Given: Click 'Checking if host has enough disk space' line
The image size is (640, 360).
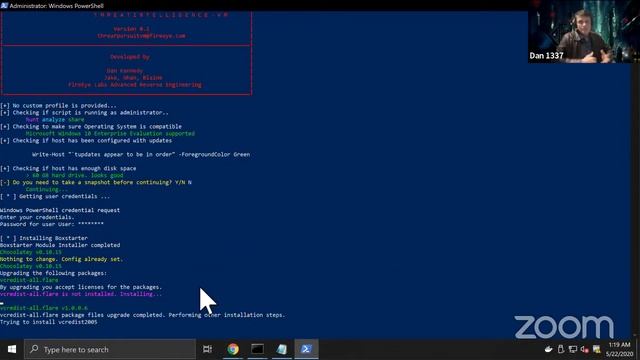Looking at the screenshot, I should click(68, 168).
